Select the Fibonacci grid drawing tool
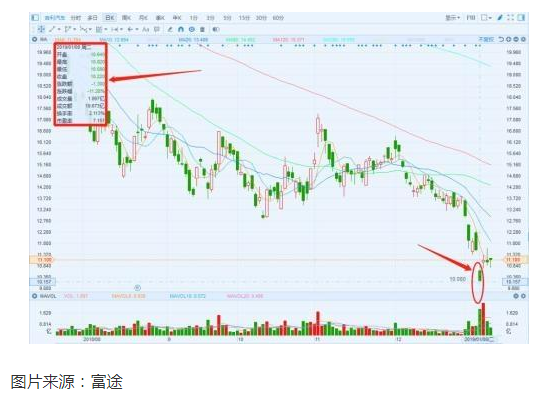The width and height of the screenshot is (535, 393). click(98, 29)
